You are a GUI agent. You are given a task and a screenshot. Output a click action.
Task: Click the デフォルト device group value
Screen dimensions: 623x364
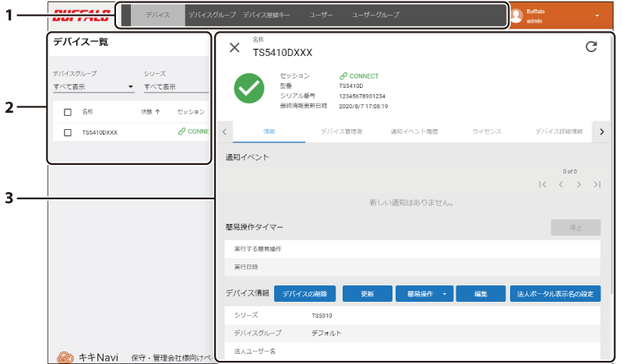point(326,334)
